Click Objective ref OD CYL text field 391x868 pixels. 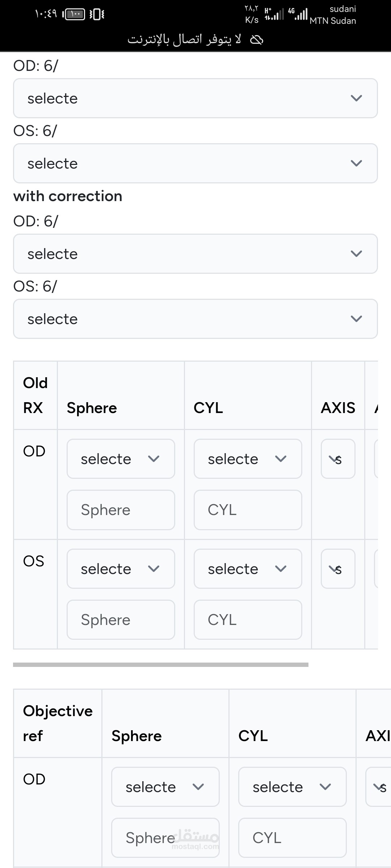tap(293, 838)
